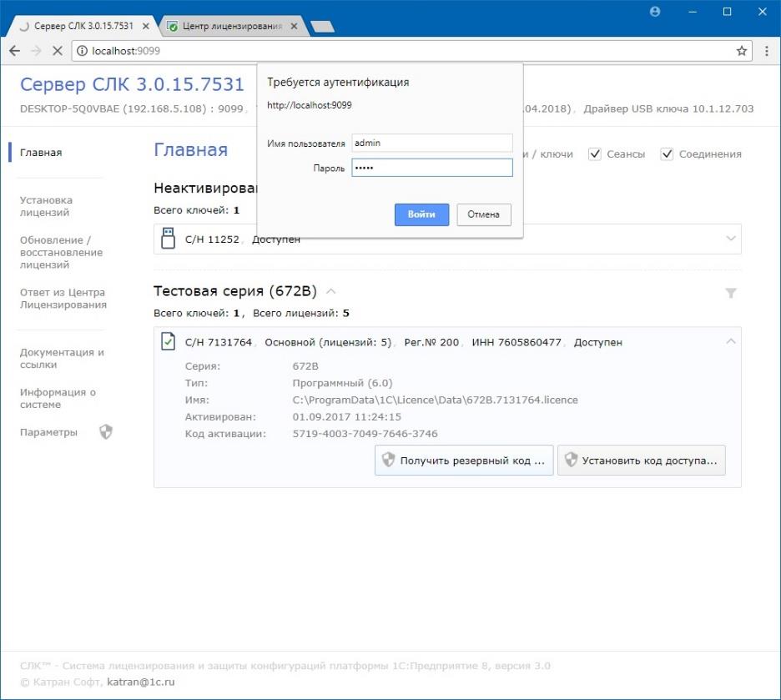Screen dimensions: 781x700
Task: Open Параметры in the sidebar
Action: [x=48, y=432]
